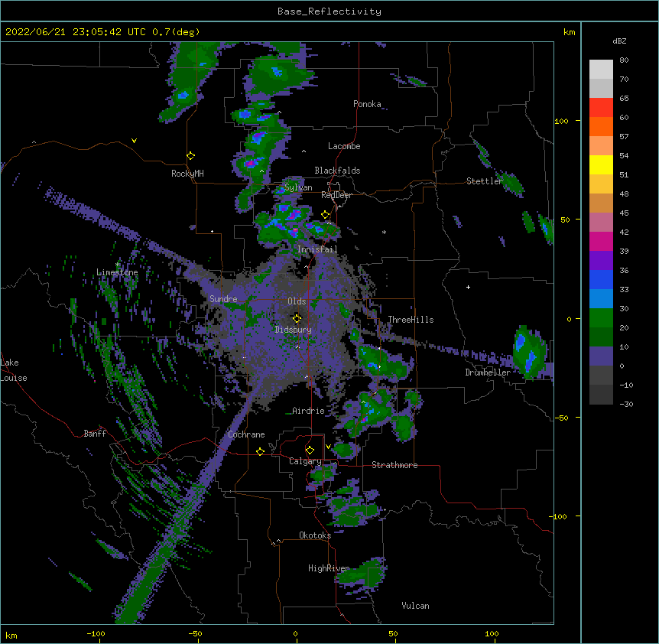Click the RockyMH label
The image size is (659, 644).
187,173
